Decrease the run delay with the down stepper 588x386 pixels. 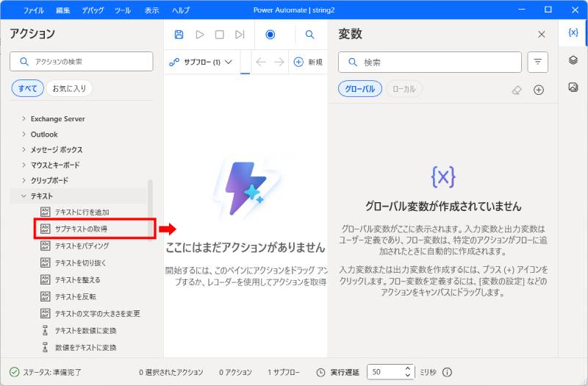pos(408,375)
